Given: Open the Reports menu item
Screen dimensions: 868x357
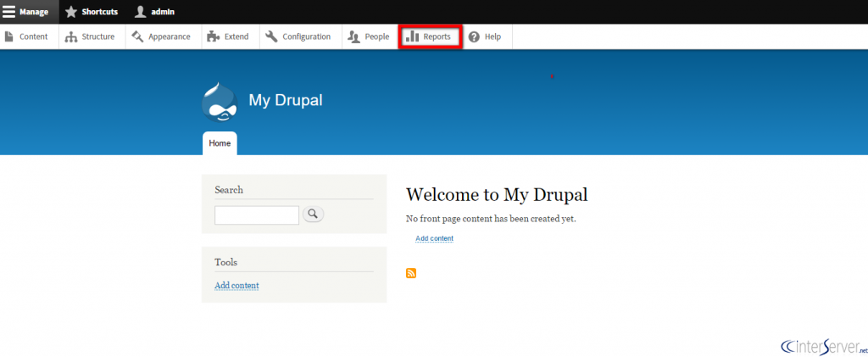Looking at the screenshot, I should [x=430, y=36].
